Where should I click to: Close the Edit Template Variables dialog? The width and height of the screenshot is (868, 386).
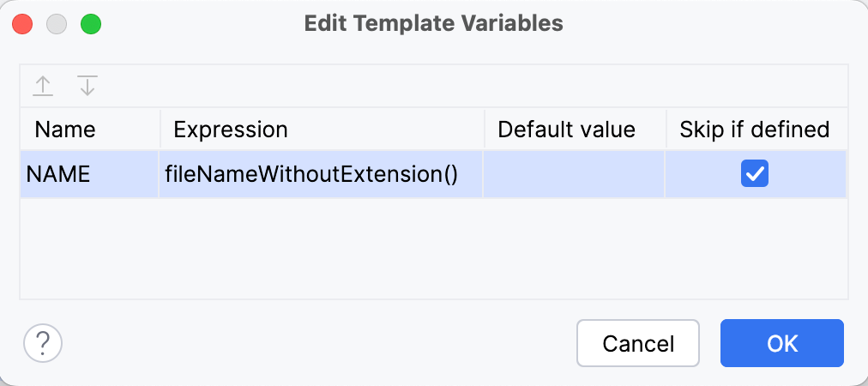(22, 23)
